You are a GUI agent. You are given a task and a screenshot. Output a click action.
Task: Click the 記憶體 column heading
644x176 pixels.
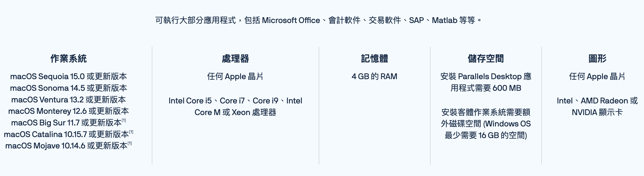(x=374, y=59)
